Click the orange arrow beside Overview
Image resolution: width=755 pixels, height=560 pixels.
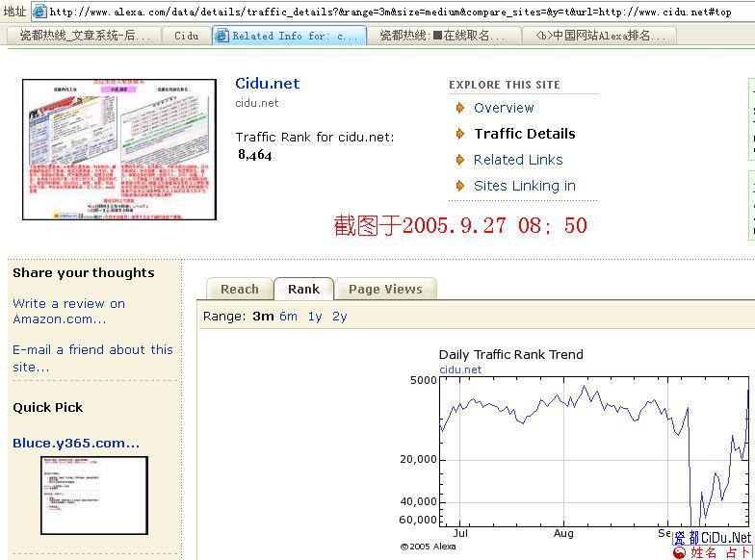point(460,108)
